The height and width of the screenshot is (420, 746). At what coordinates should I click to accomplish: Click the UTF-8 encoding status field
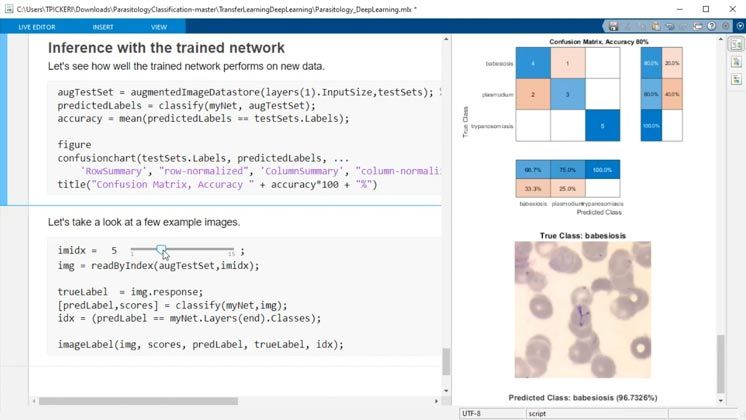(x=492, y=413)
